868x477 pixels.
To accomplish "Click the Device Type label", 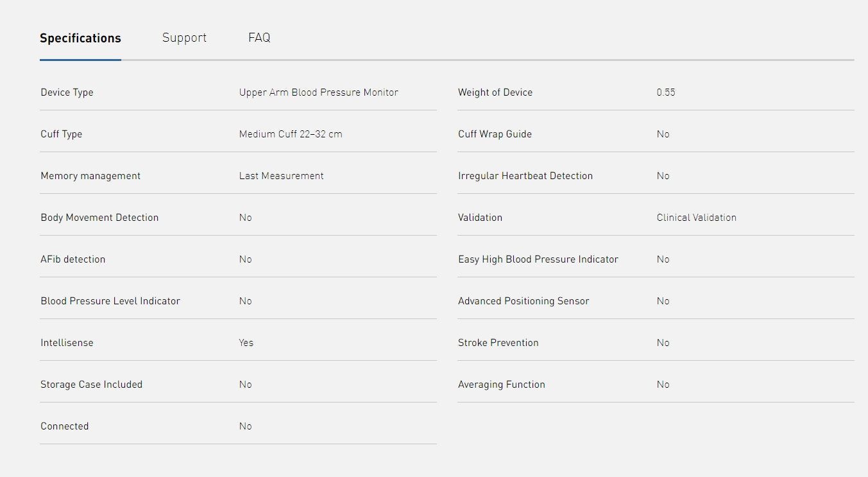I will click(67, 92).
